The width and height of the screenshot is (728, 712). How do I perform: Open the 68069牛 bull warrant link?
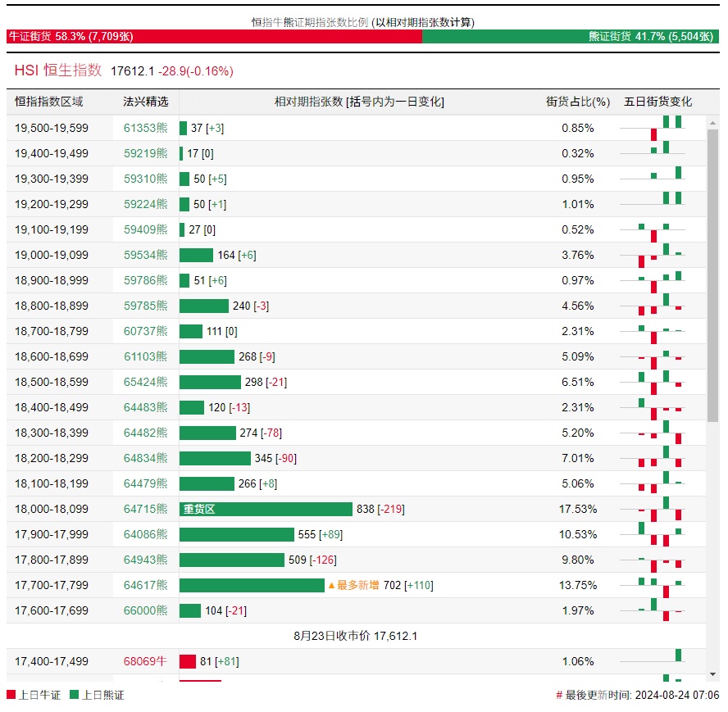click(146, 661)
